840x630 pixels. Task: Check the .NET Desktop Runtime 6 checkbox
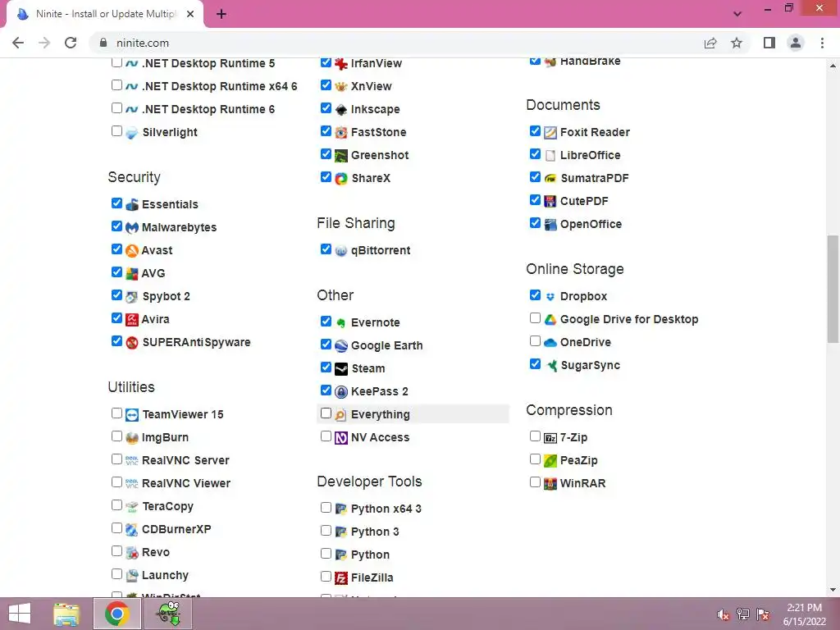pyautogui.click(x=116, y=108)
